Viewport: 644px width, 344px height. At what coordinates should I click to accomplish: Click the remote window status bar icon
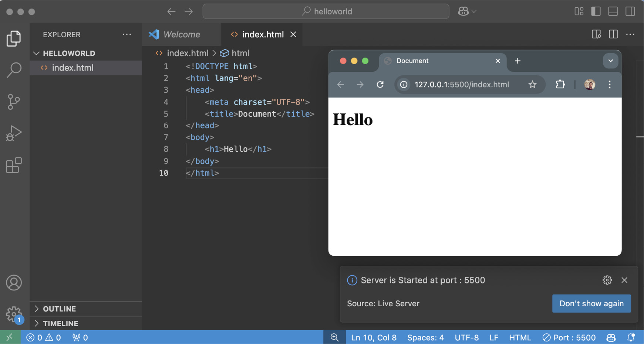10,337
